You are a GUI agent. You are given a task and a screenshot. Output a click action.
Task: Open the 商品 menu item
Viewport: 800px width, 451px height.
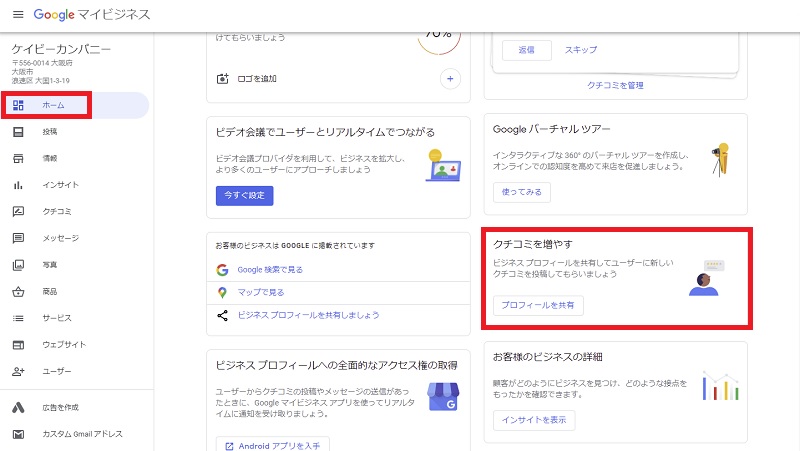(x=75, y=291)
